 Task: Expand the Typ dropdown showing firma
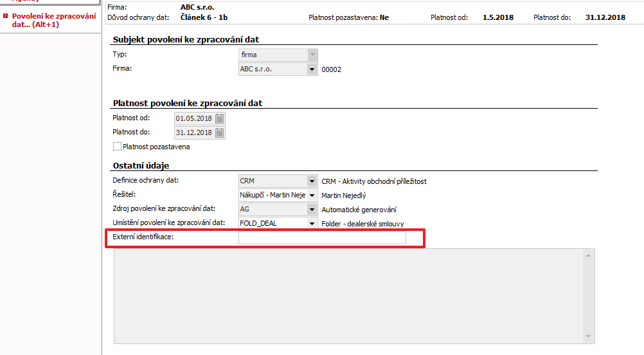coord(312,55)
